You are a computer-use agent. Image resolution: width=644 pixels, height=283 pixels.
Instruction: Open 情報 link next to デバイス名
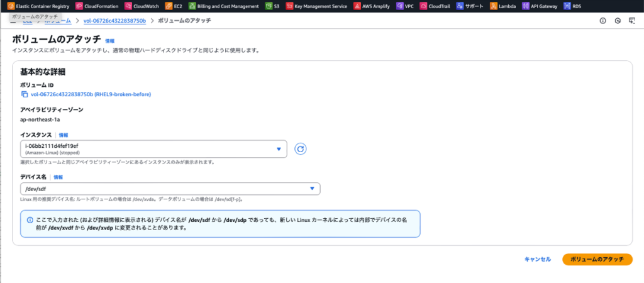58,177
